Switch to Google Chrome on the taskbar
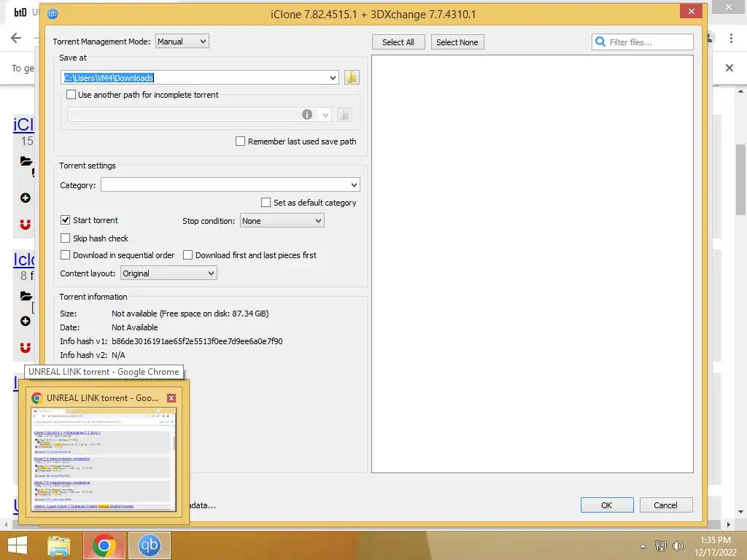 104,545
